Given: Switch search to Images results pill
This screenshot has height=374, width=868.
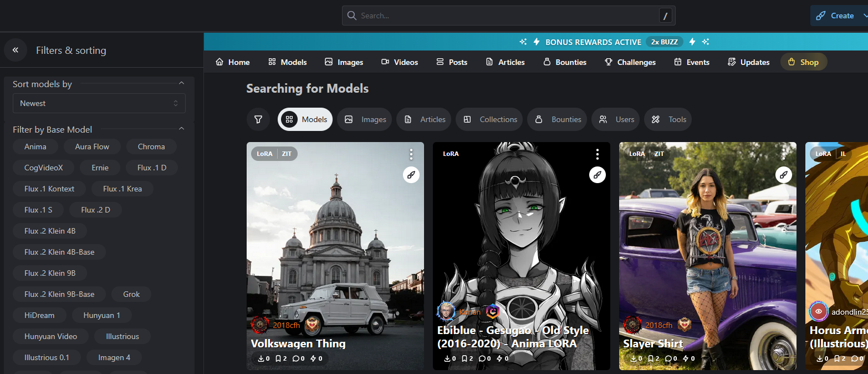Looking at the screenshot, I should coord(365,119).
